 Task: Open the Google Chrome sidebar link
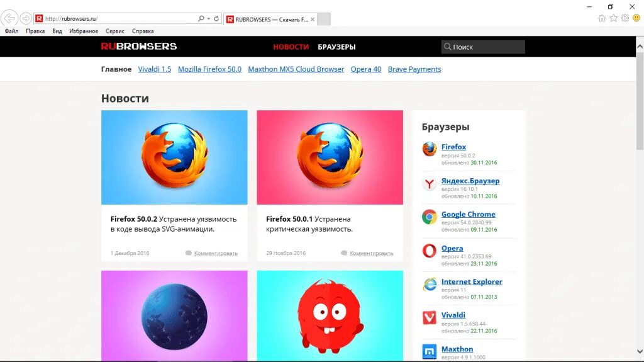click(x=468, y=214)
